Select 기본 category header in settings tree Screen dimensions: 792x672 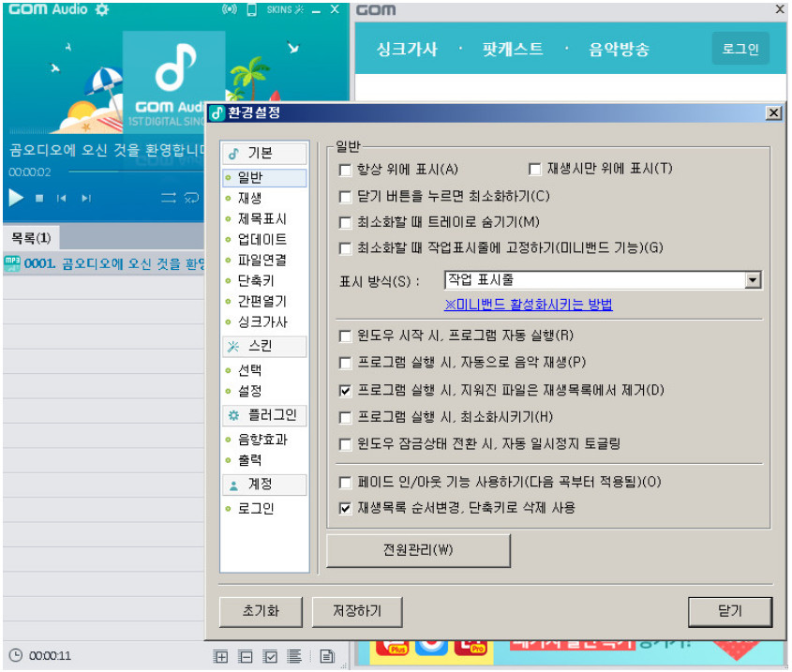(x=264, y=153)
